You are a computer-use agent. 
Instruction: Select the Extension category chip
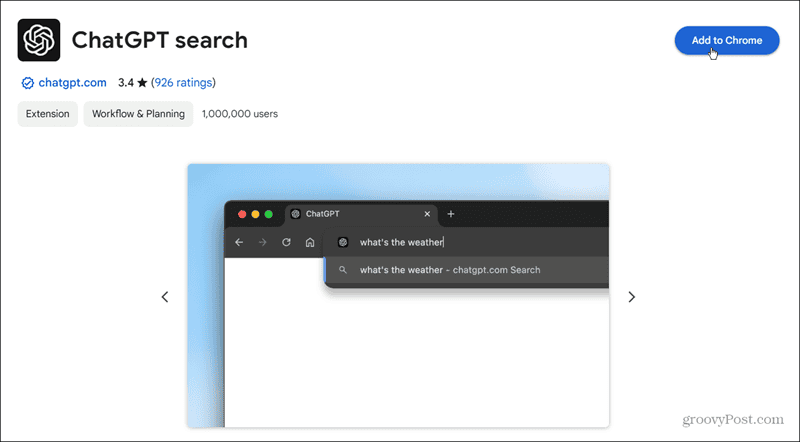[x=47, y=114]
